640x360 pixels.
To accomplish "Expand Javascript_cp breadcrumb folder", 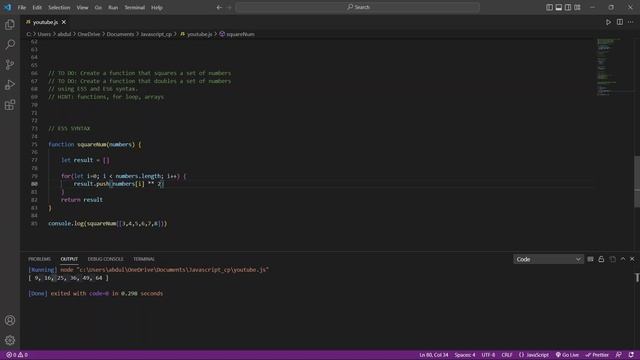I will [156, 34].
